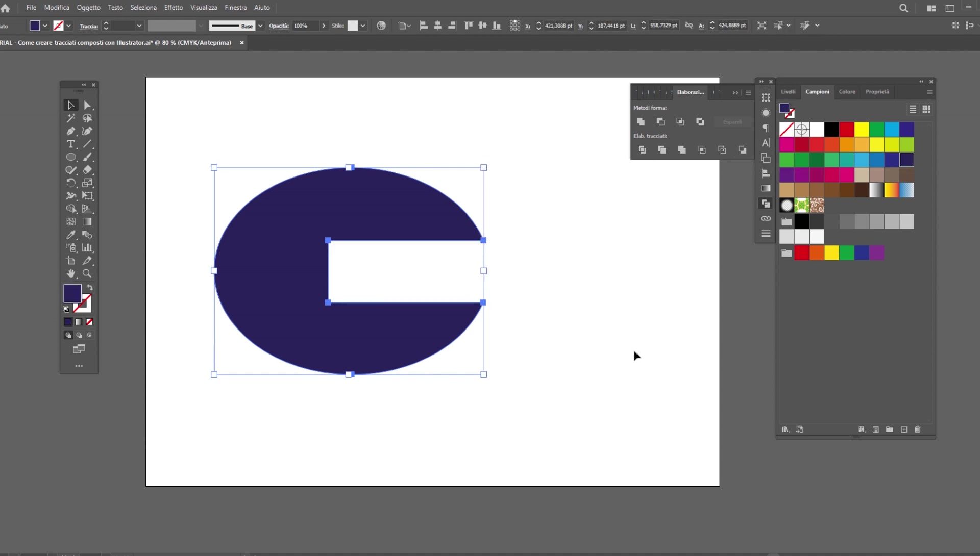The height and width of the screenshot is (556, 980).
Task: Select the Eyedropper tool
Action: point(71,235)
